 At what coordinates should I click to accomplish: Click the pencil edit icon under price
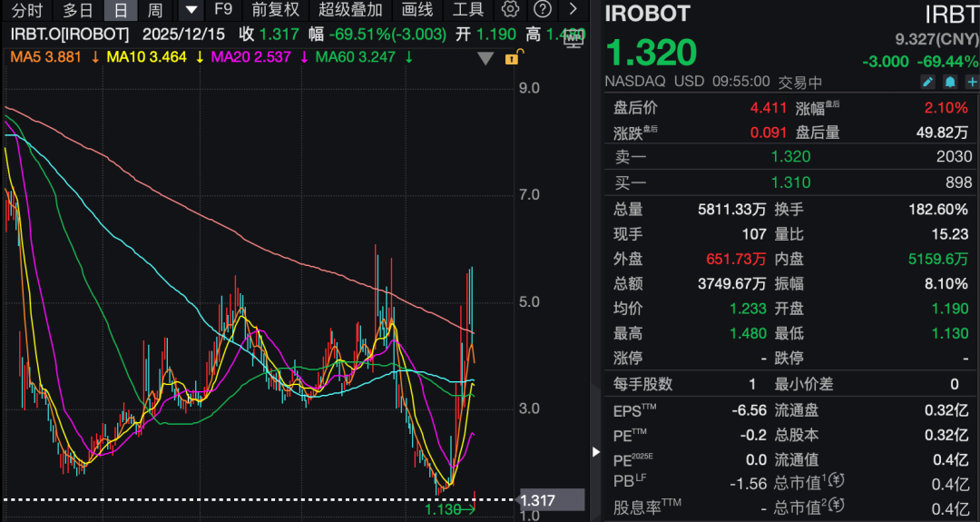pos(928,82)
